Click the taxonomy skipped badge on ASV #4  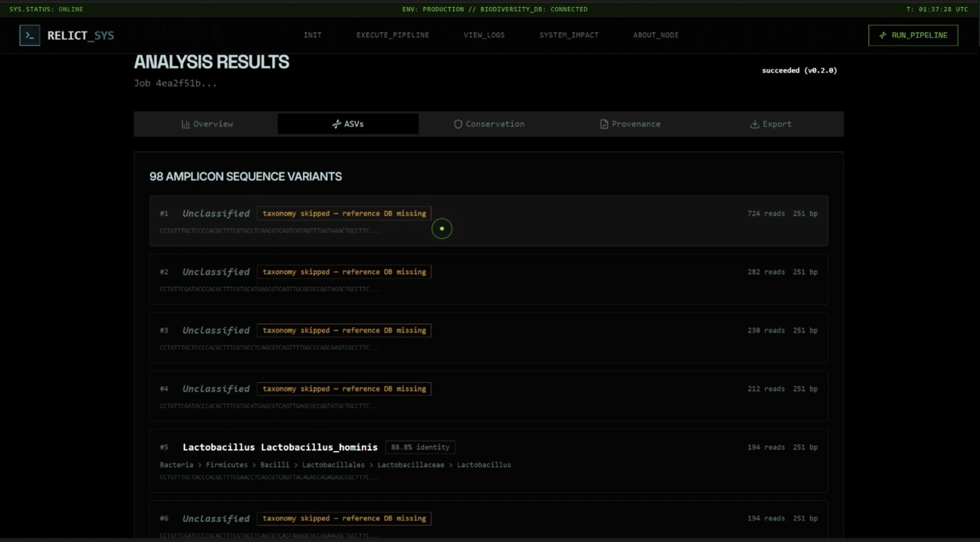(344, 389)
